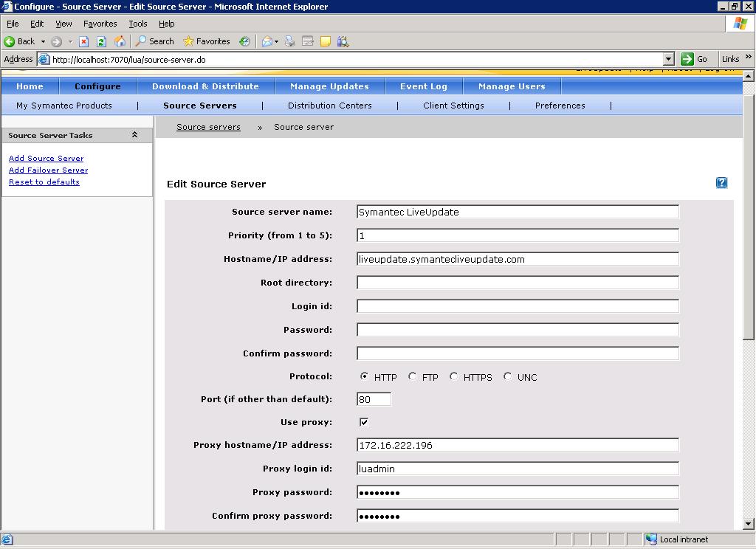Open the View menu

click(x=63, y=24)
